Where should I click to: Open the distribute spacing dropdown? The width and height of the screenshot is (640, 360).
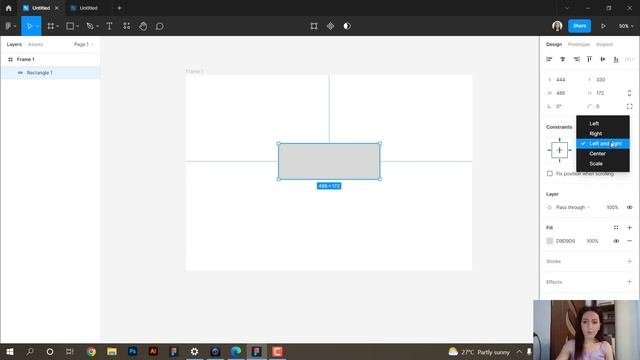tap(630, 59)
